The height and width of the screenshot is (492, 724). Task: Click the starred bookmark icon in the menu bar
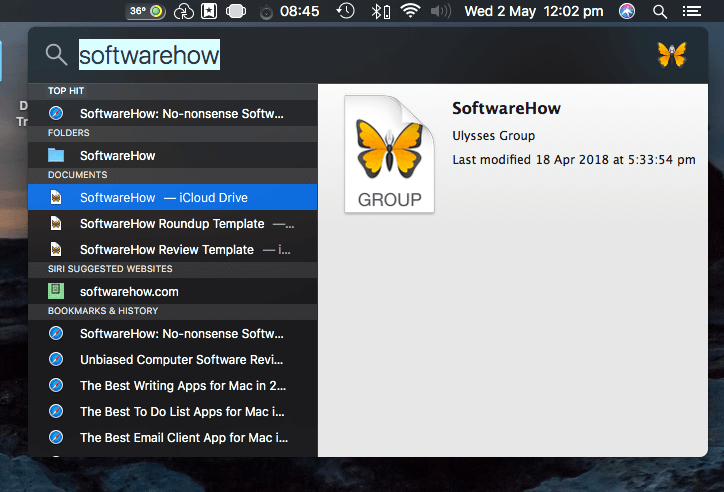click(x=209, y=11)
